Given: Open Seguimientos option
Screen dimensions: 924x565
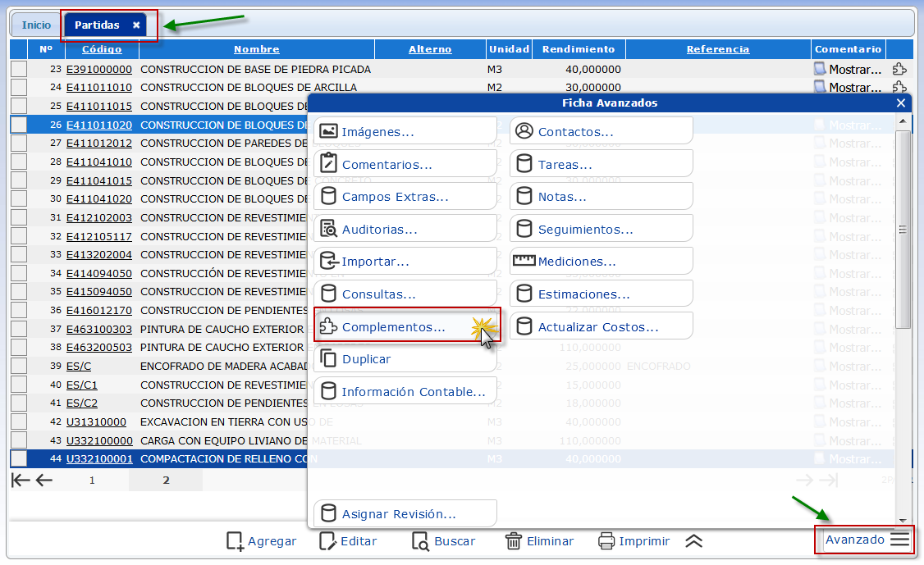Looking at the screenshot, I should [601, 229].
